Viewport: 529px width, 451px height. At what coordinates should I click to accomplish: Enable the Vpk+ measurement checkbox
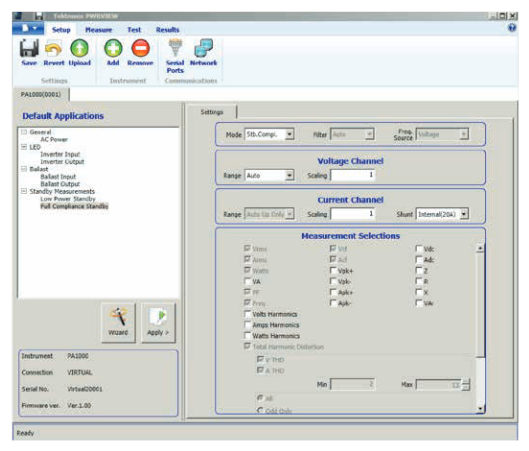click(x=333, y=270)
